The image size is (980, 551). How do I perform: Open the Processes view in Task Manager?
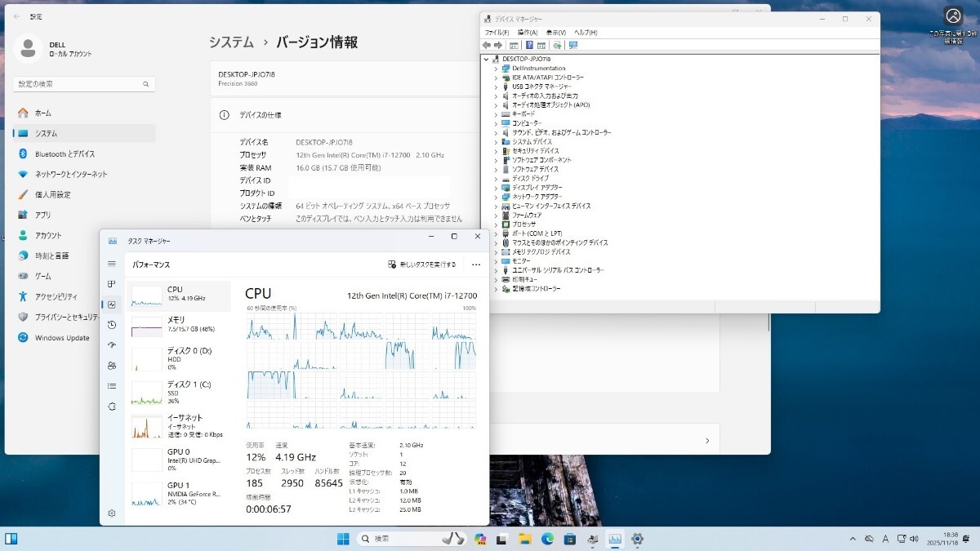tap(112, 284)
